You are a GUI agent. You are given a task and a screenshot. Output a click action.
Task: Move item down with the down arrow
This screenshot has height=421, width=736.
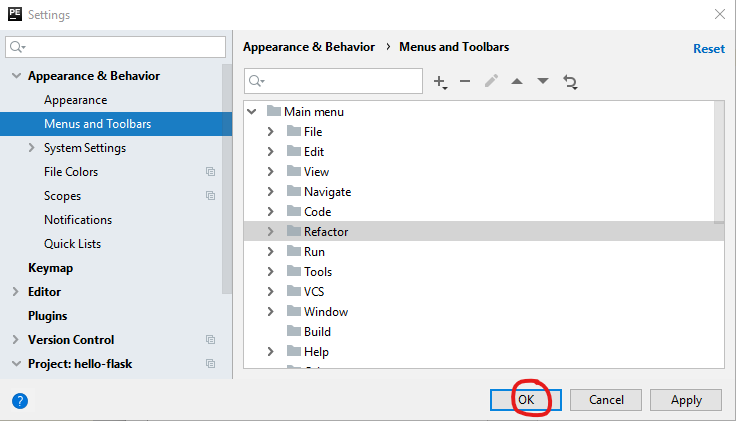[x=543, y=81]
